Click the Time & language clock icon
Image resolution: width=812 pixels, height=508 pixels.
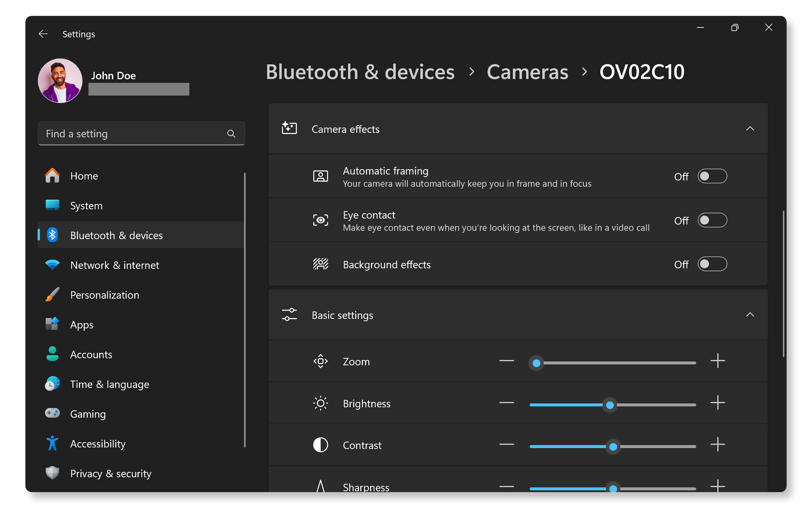(52, 384)
